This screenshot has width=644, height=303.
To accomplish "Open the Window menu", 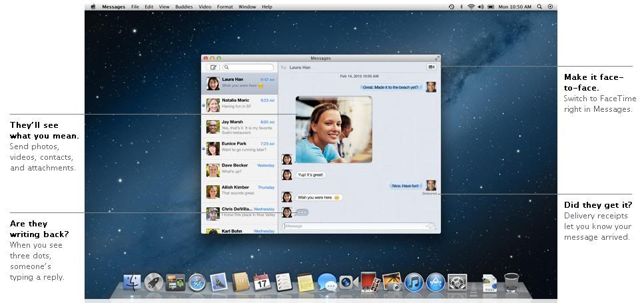I will 247,7.
